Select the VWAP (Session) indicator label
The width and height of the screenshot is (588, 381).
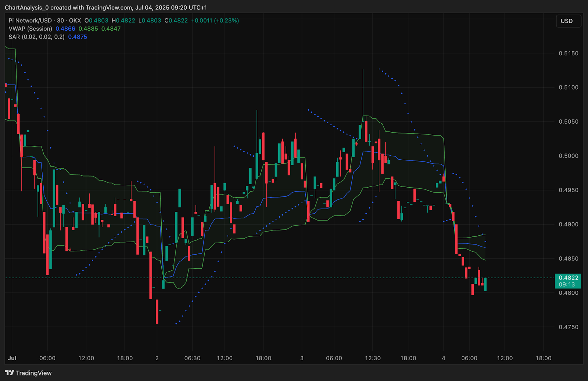31,29
